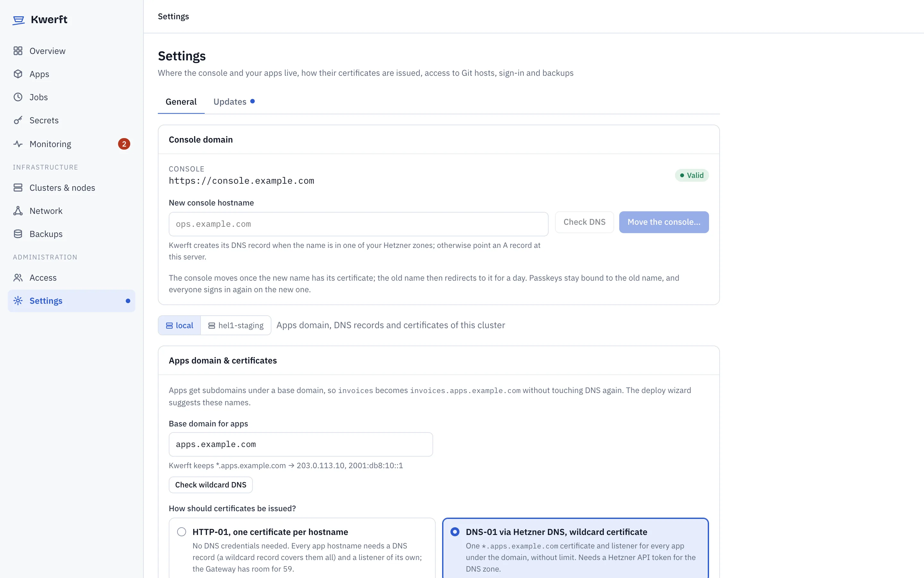This screenshot has width=924, height=578.
Task: Click the wildcard record IP addresses text
Action: [350, 466]
